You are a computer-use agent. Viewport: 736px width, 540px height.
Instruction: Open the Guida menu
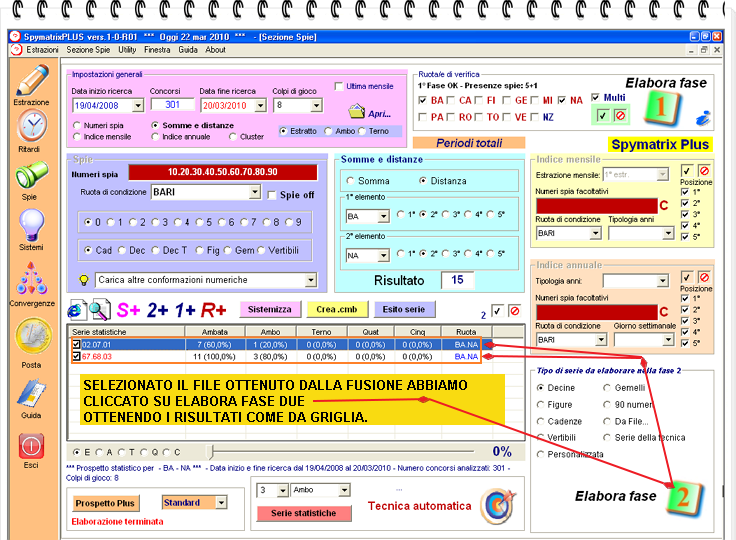pos(188,50)
